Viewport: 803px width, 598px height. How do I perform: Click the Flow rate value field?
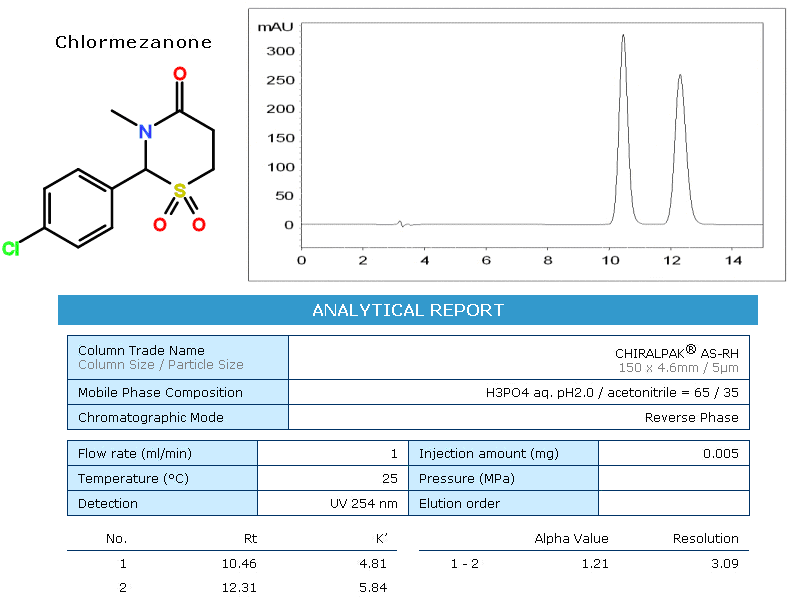click(x=332, y=454)
